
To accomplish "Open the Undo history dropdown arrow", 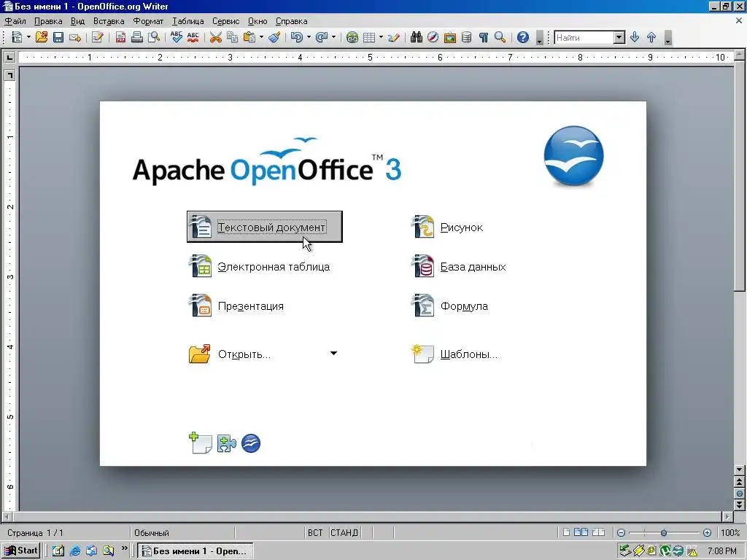I will pyautogui.click(x=309, y=37).
